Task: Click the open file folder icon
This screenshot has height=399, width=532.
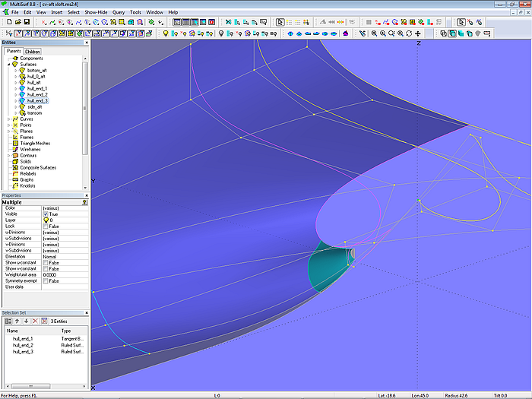Action: click(17, 23)
